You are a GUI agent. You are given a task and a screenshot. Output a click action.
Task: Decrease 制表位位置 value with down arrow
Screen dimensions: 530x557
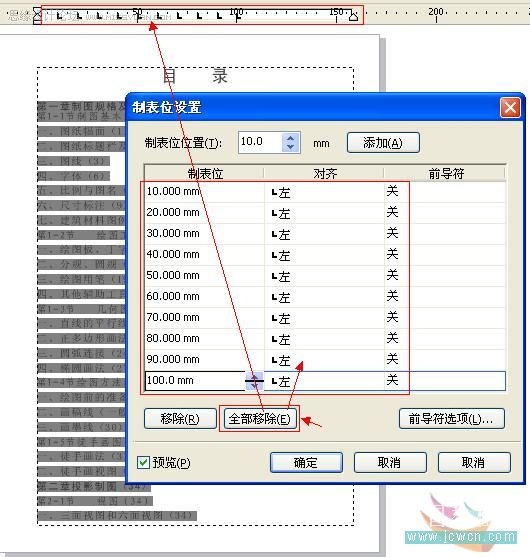point(291,147)
